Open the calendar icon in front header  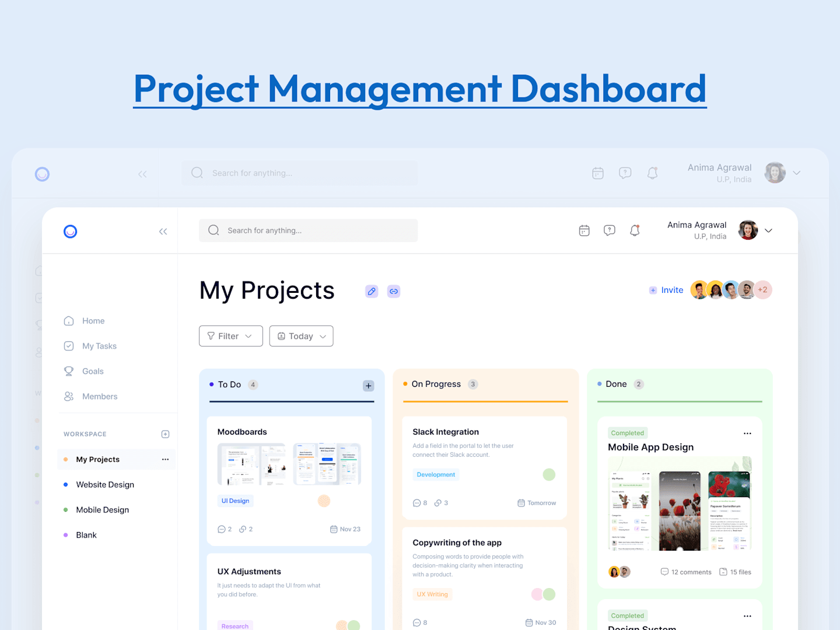coord(584,230)
